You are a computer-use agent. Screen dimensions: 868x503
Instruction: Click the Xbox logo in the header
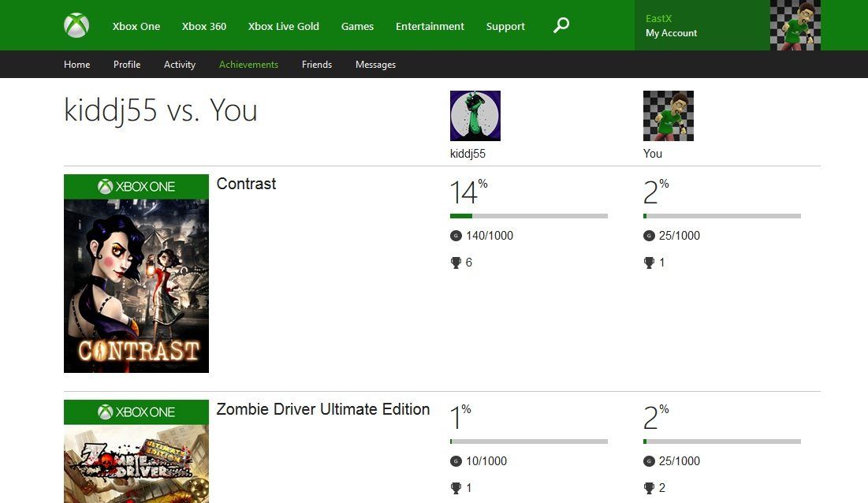click(76, 24)
